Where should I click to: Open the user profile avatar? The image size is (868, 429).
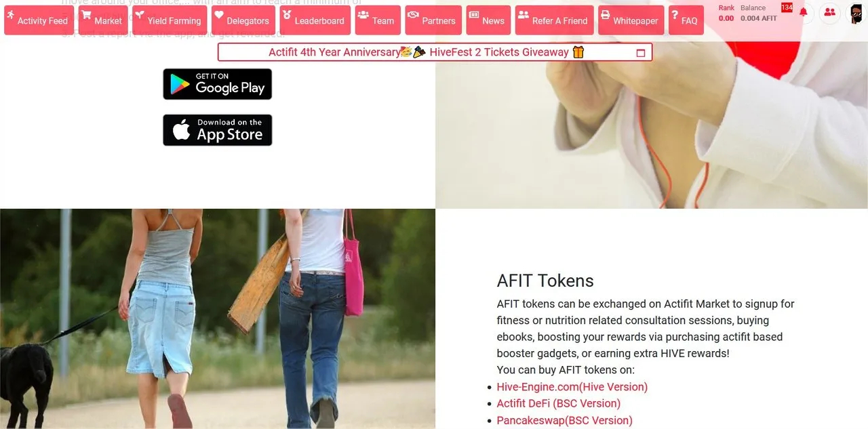(856, 14)
